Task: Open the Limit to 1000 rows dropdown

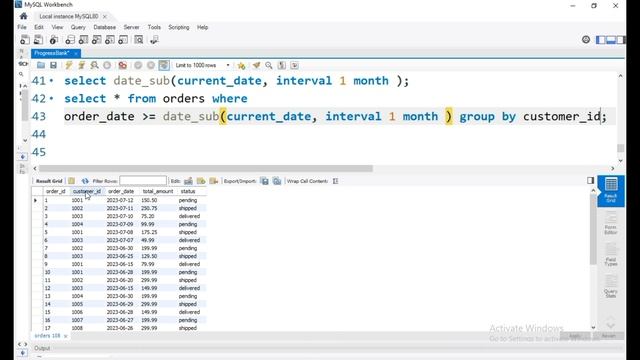Action: 202,65
